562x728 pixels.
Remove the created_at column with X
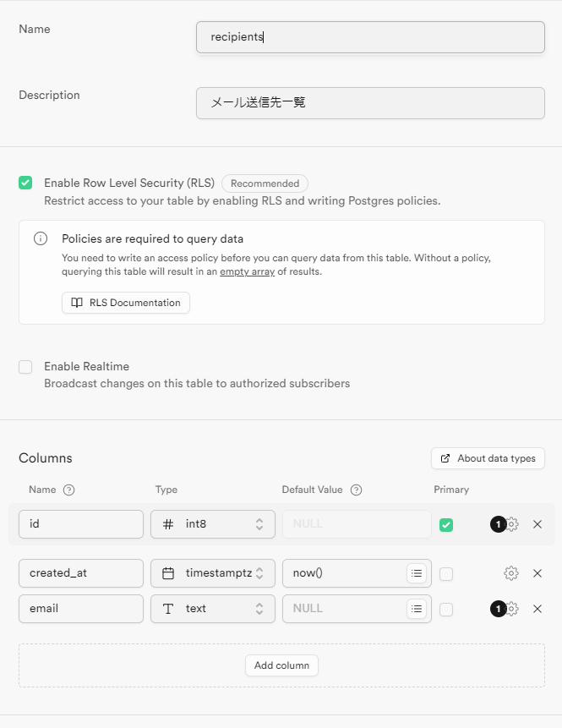(x=537, y=573)
